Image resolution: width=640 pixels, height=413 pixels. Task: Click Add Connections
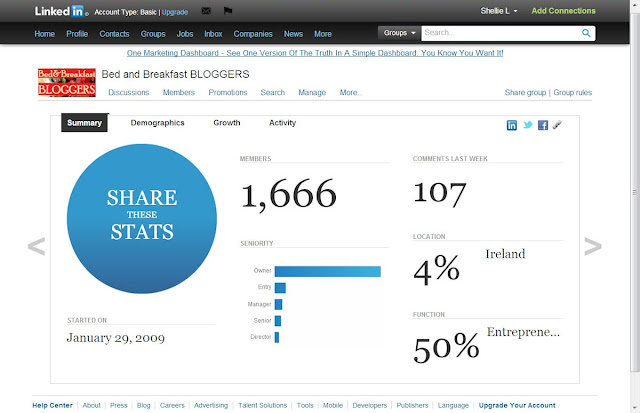[563, 11]
